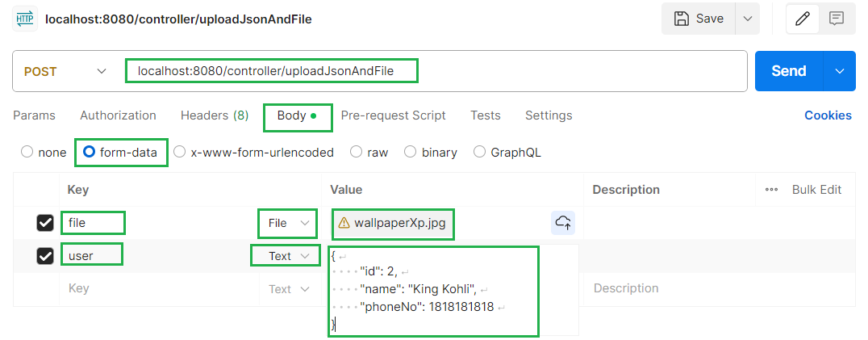Open the File type dropdown for file key
Screen dimensions: 868x340
(286, 223)
